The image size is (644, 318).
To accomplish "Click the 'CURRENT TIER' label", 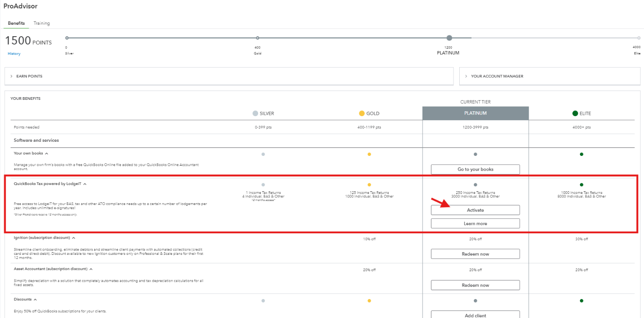I will coord(475,102).
